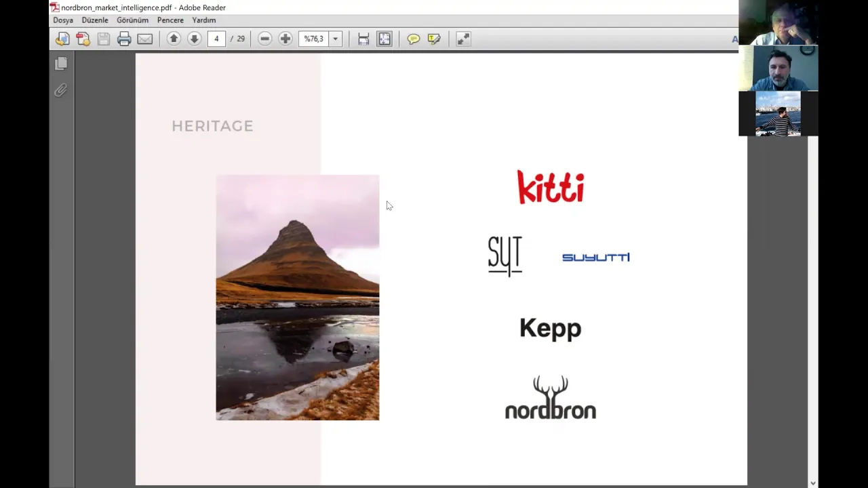Click the total page count 29 text
The width and height of the screenshot is (868, 488).
241,39
